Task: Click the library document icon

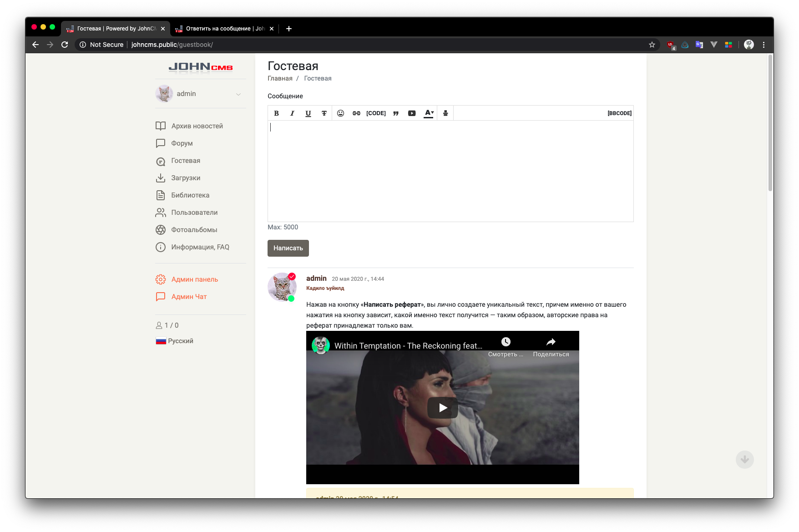Action: 161,195
